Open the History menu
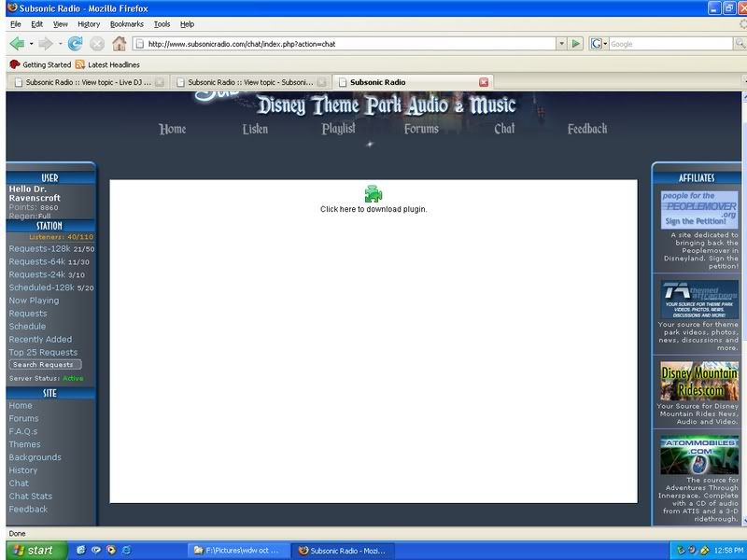The image size is (747, 560). coord(89,24)
